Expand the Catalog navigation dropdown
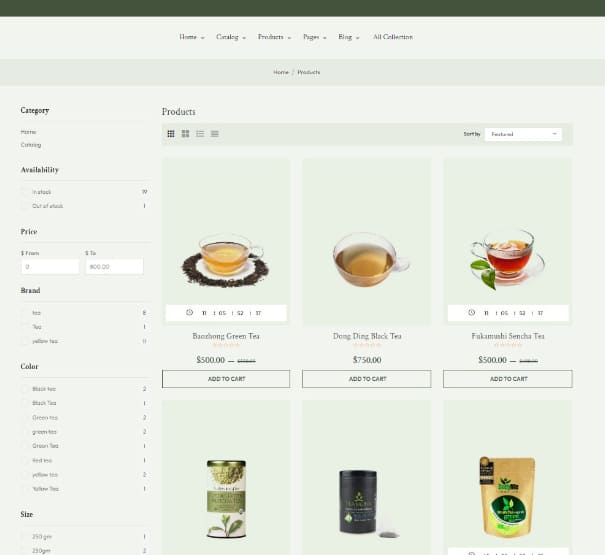Image resolution: width=605 pixels, height=555 pixels. 231,37
